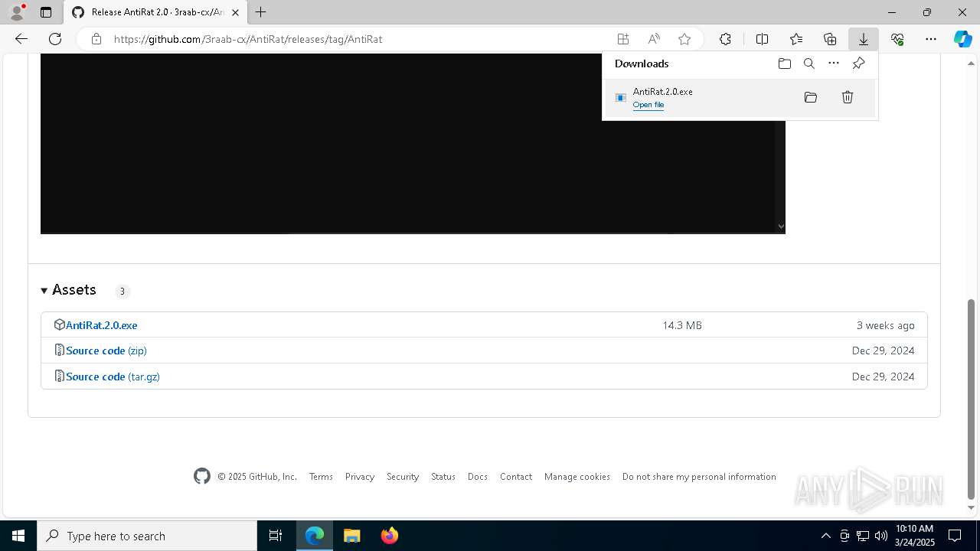Download Source code (zip)
The height and width of the screenshot is (551, 980).
(x=106, y=350)
